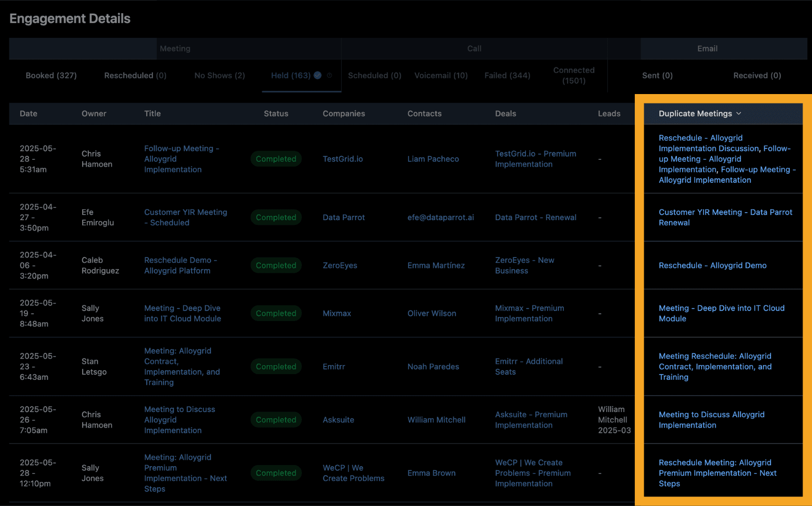Open the Failed calls tab
Image resolution: width=812 pixels, height=506 pixels.
click(506, 75)
